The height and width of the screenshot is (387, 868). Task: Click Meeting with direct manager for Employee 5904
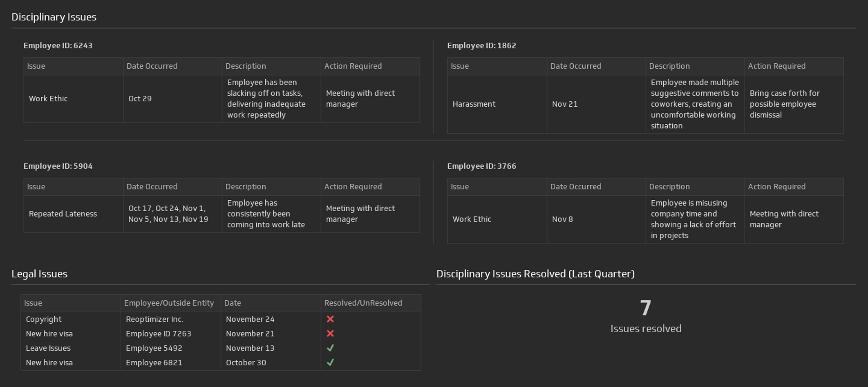pos(370,214)
